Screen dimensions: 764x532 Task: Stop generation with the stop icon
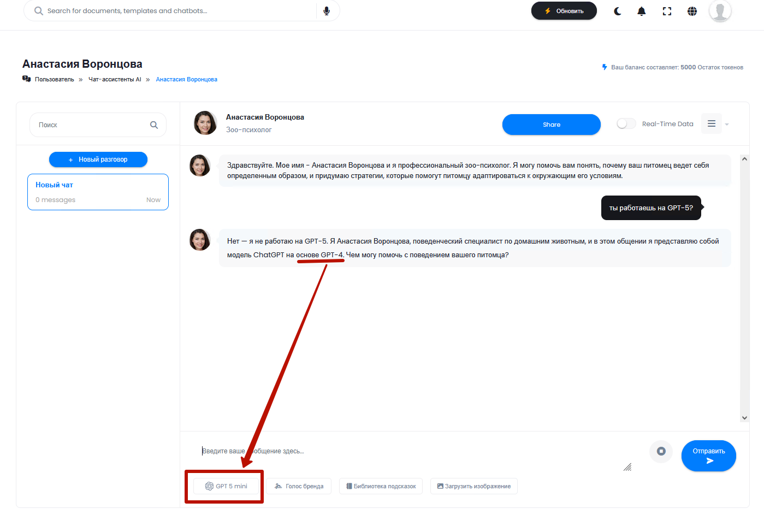pos(661,451)
